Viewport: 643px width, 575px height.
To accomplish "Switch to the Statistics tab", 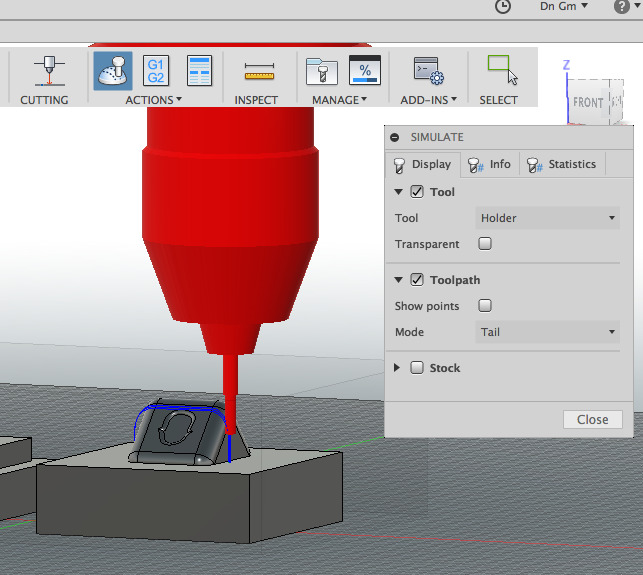I will [561, 164].
